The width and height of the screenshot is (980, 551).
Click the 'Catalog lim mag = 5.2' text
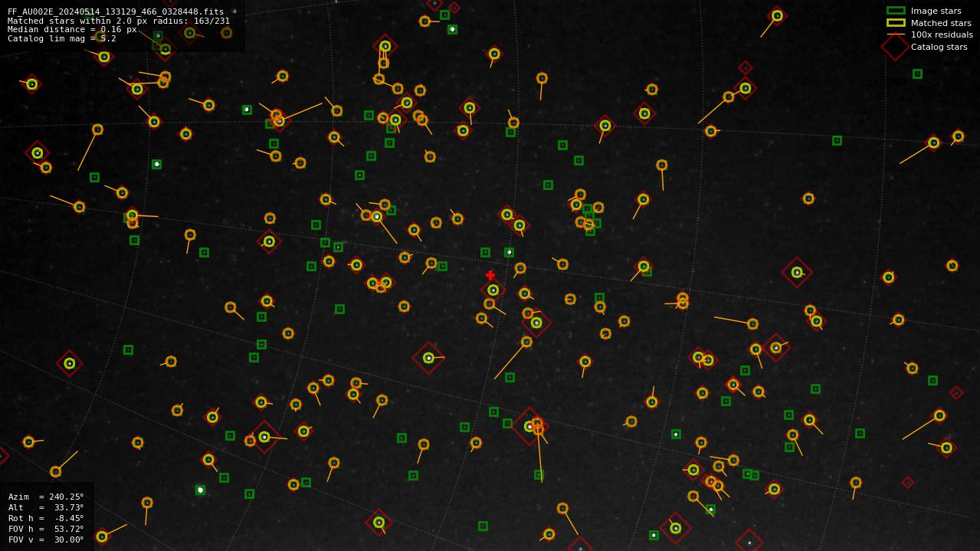[62, 38]
